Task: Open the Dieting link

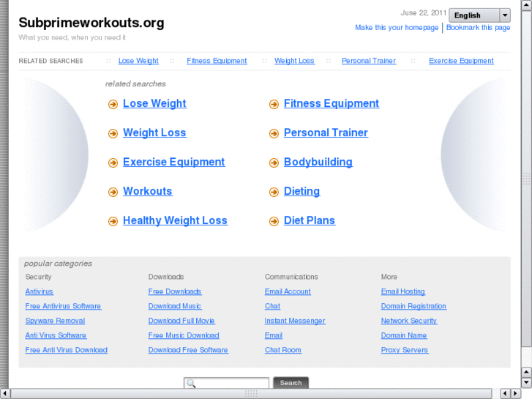Action: point(301,191)
